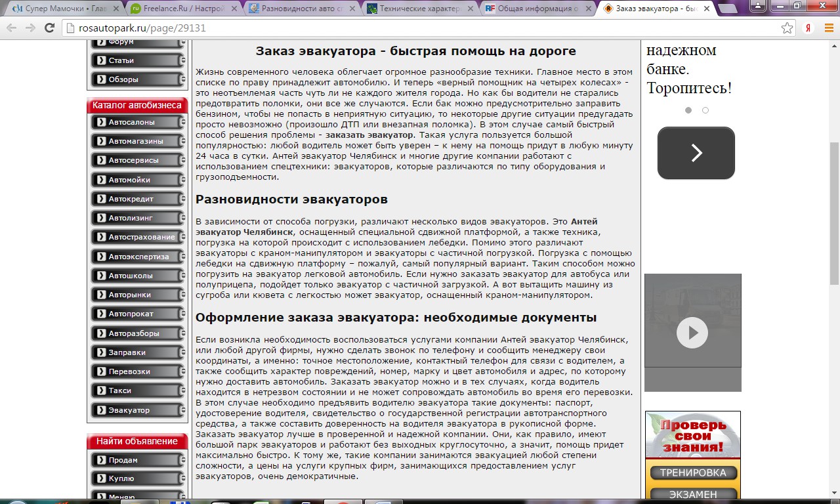Click the browser forward arrow
The width and height of the screenshot is (840, 504).
(x=30, y=28)
